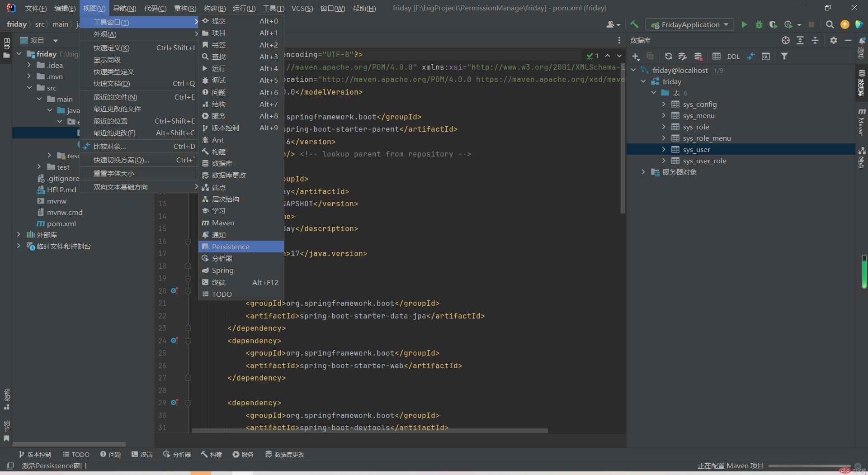Click the Maven configuration progress bar
Viewport: 868px width, 475px height.
click(809, 465)
